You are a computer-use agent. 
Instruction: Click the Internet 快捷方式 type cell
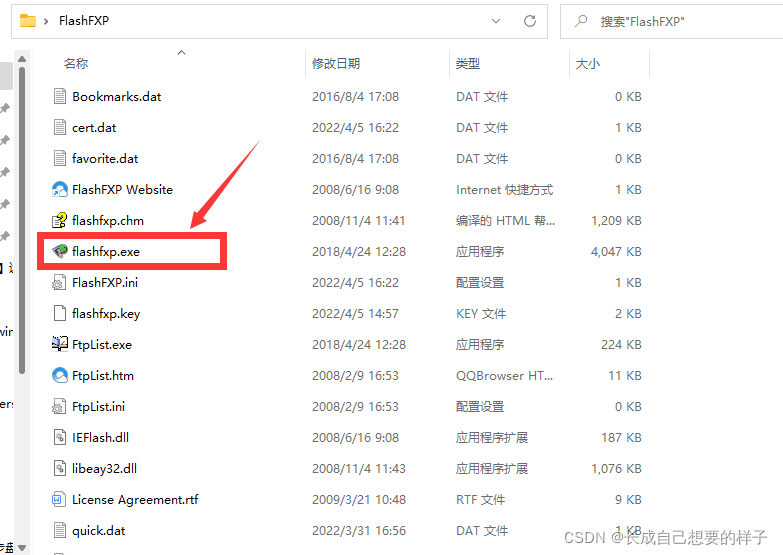click(x=504, y=189)
